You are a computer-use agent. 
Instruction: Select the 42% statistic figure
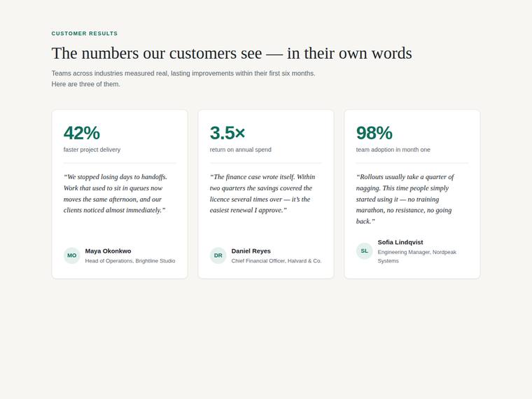[x=82, y=133]
